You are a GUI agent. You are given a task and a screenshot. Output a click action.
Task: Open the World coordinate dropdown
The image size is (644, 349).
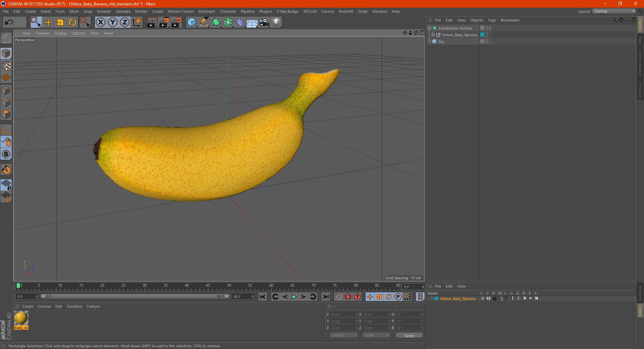(x=344, y=335)
